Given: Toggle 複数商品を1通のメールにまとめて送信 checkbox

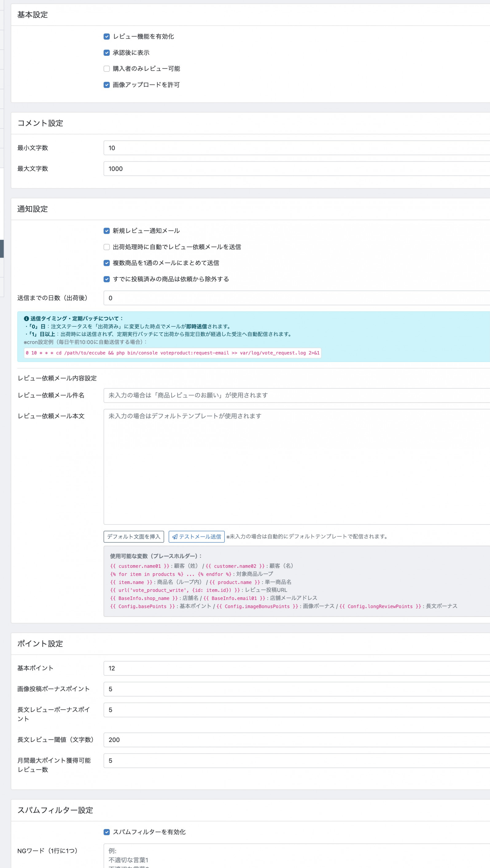Looking at the screenshot, I should click(x=107, y=263).
